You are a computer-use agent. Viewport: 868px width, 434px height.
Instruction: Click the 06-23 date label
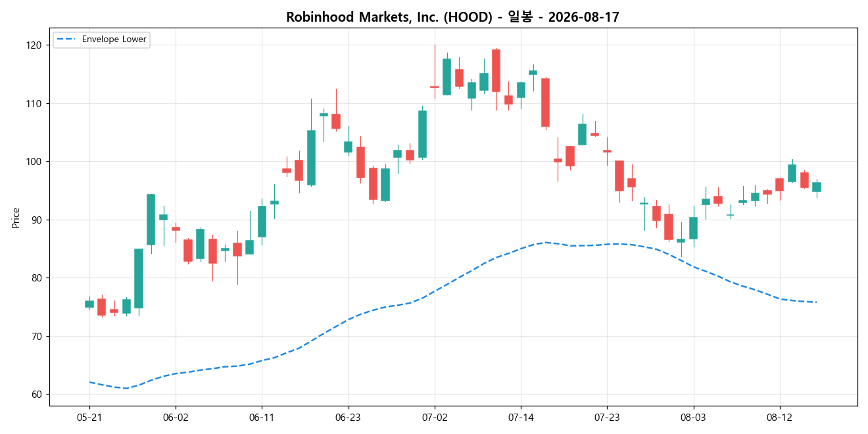(349, 418)
